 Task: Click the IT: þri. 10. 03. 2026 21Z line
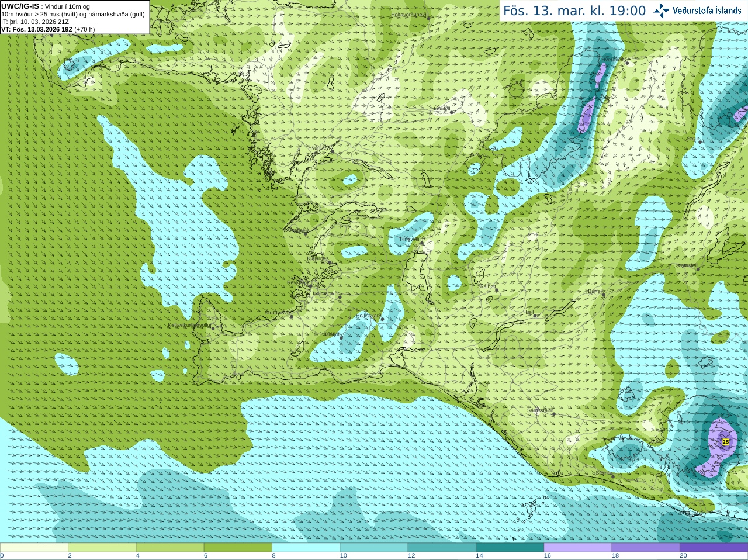coord(35,22)
